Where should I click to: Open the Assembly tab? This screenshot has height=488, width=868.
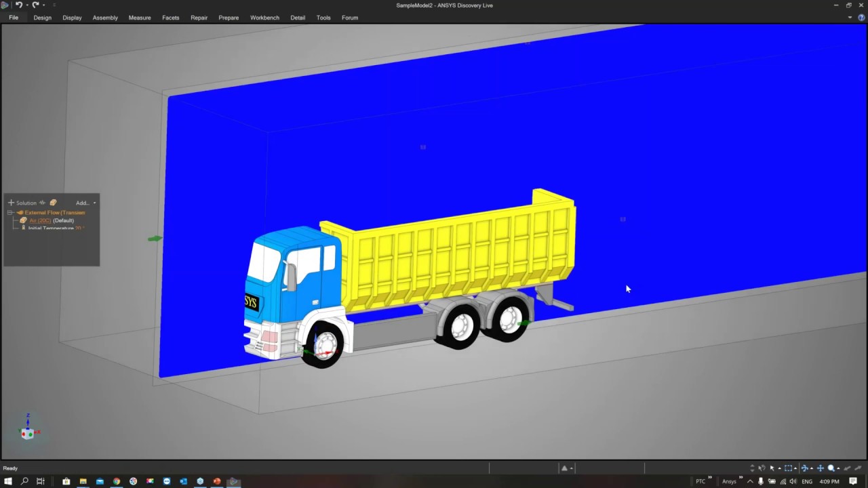tap(105, 18)
